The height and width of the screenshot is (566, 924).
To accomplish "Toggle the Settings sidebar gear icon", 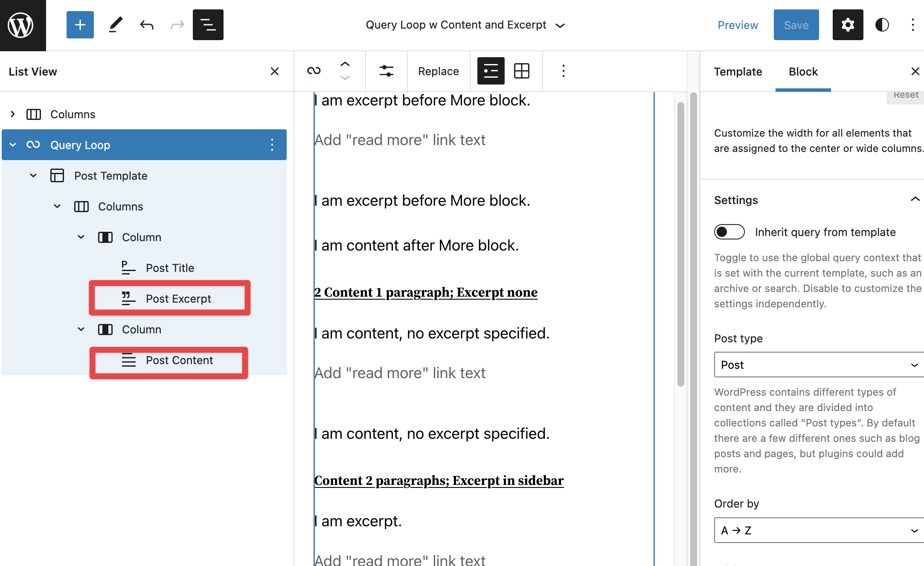I will click(x=848, y=25).
